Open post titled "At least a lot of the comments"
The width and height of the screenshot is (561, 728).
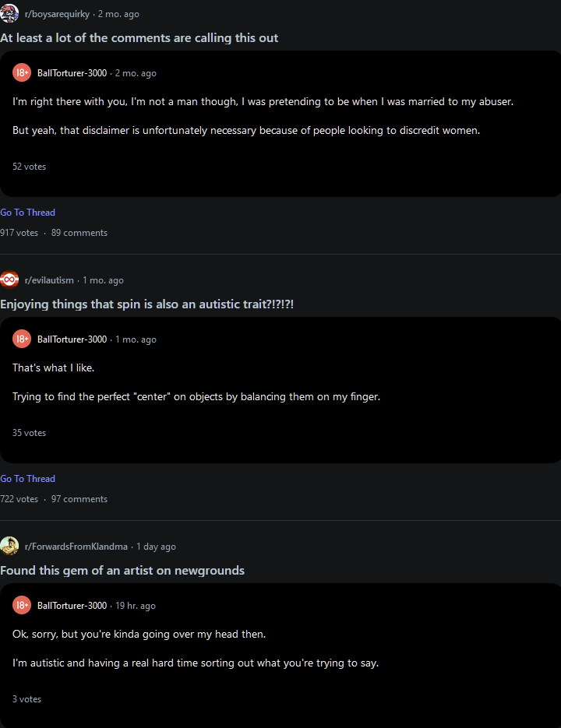[x=139, y=37]
